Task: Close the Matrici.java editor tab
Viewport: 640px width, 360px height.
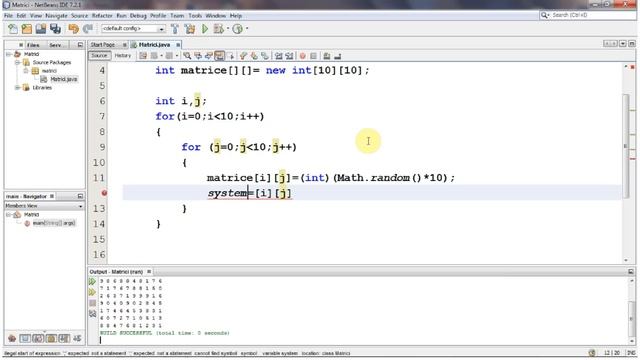Action: (x=178, y=44)
